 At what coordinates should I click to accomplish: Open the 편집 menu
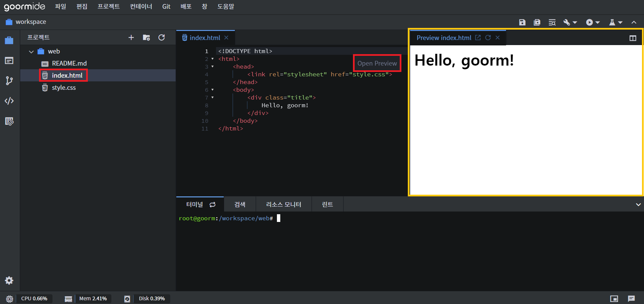tap(82, 6)
